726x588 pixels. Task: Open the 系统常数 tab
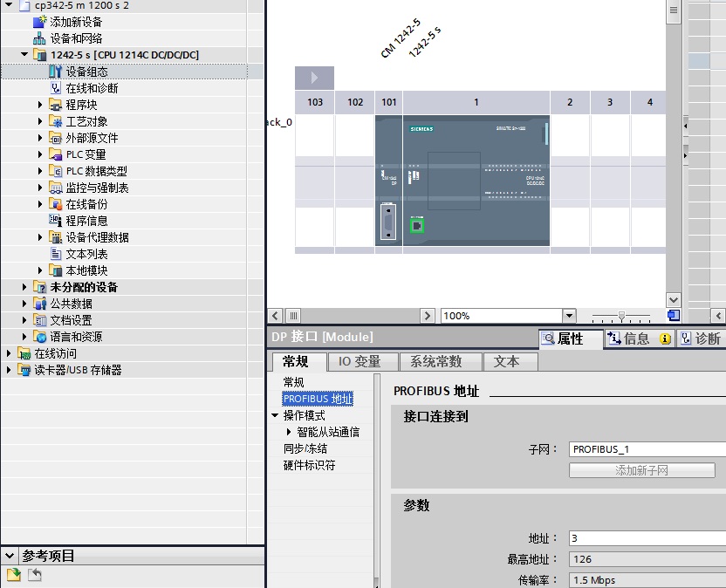click(x=440, y=361)
